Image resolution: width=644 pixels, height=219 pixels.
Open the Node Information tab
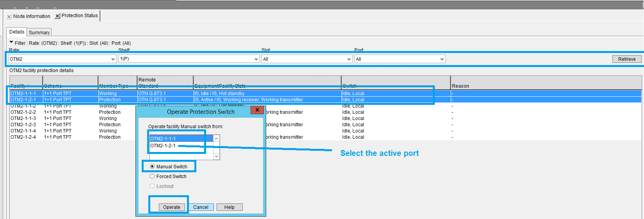(32, 16)
